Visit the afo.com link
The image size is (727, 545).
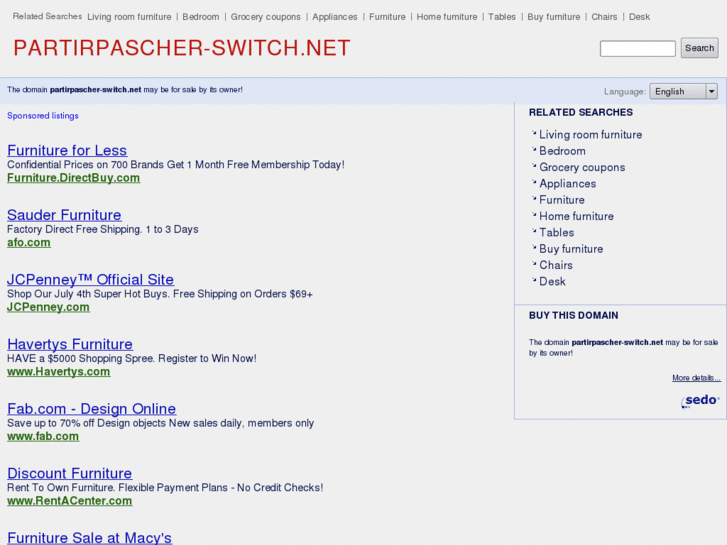(29, 243)
